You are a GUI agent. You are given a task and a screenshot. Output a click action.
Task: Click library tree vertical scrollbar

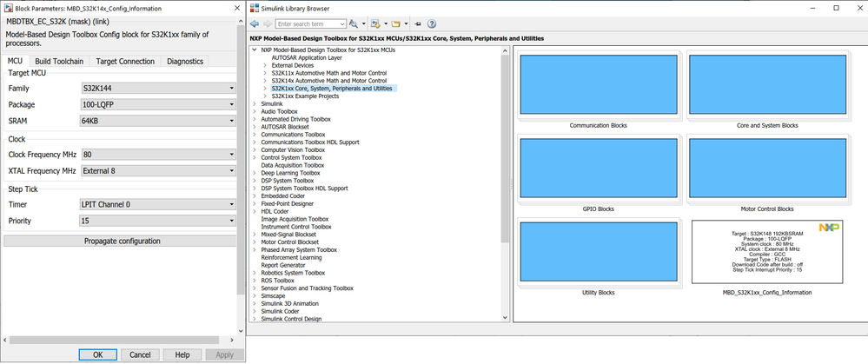point(505,149)
